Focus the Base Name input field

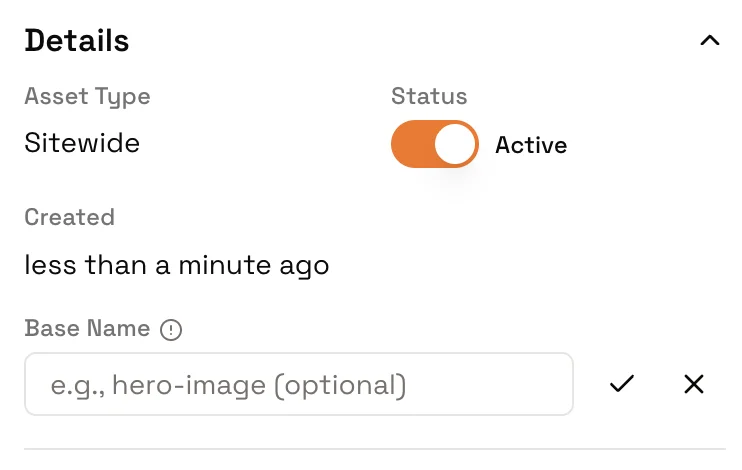pyautogui.click(x=298, y=384)
